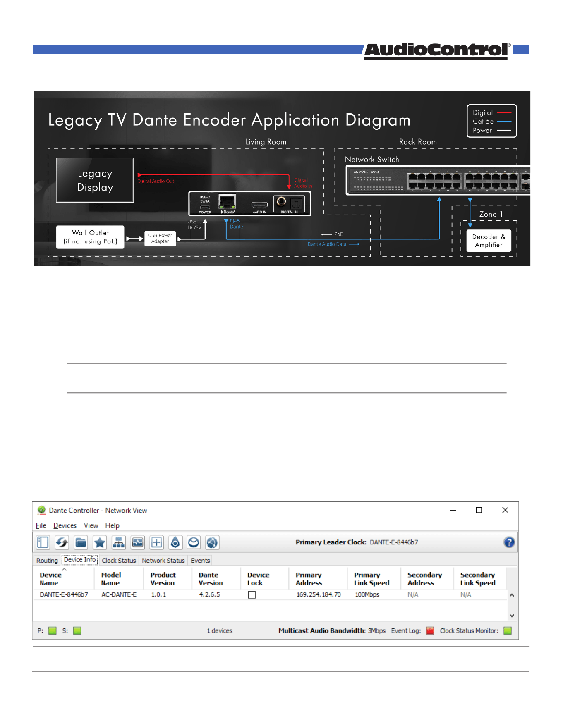Click the Primary Leader Clock device name
563x728 pixels.
394,542
